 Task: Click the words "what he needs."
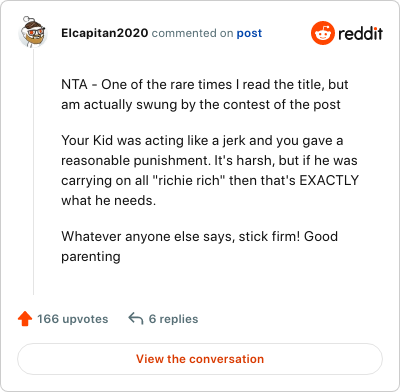(x=108, y=201)
